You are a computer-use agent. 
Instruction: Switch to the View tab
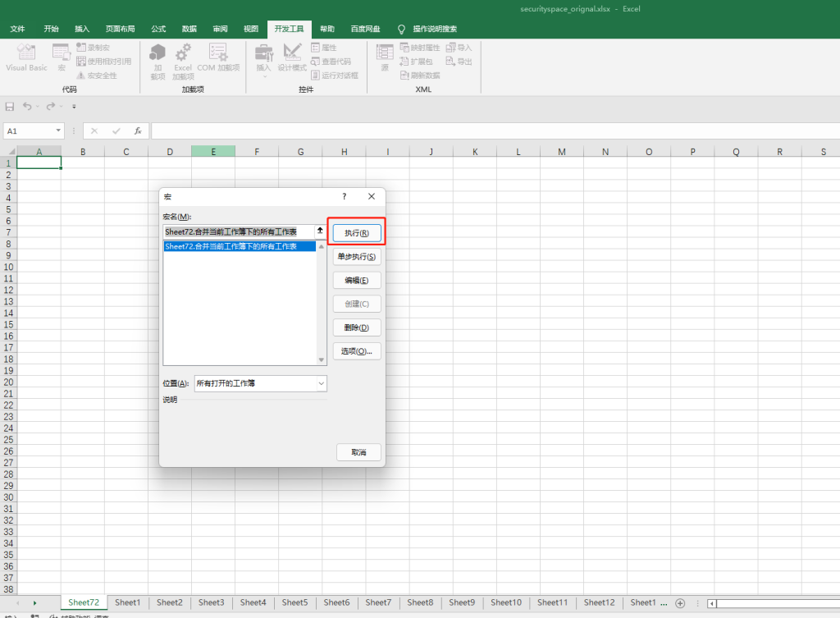click(251, 29)
